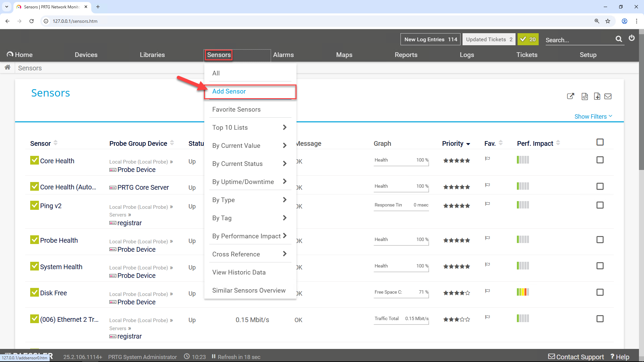Viewport: 644px width, 362px height.
Task: Open New Log Entries
Action: click(430, 39)
